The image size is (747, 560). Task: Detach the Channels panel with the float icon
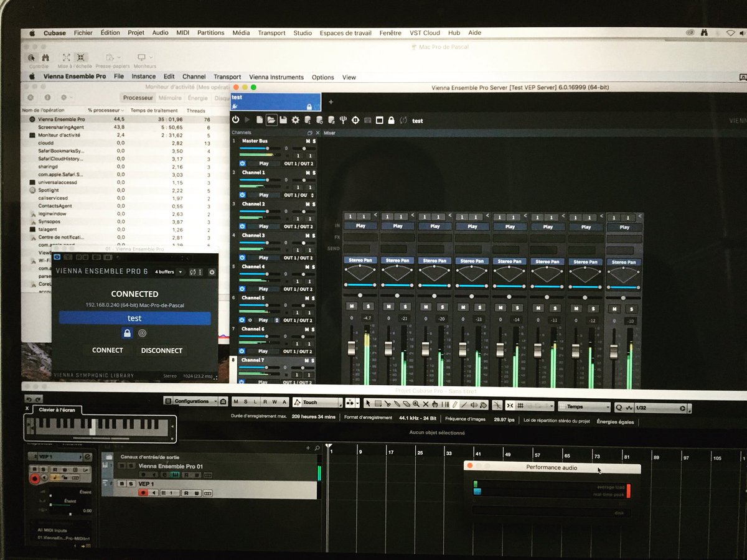click(309, 133)
